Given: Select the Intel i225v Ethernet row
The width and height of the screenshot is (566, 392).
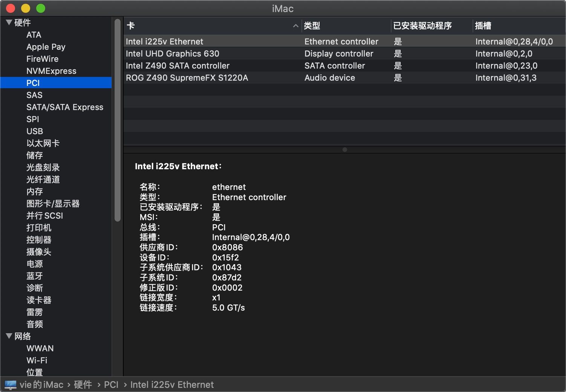Looking at the screenshot, I should 344,41.
